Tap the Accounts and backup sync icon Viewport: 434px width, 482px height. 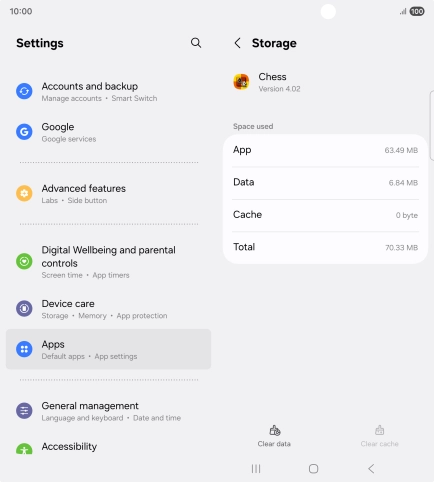point(24,91)
